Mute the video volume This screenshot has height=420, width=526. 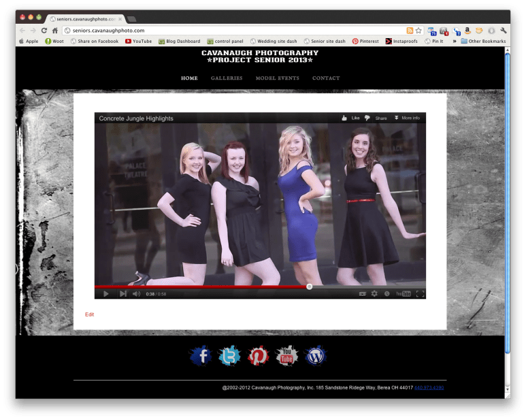pos(136,293)
